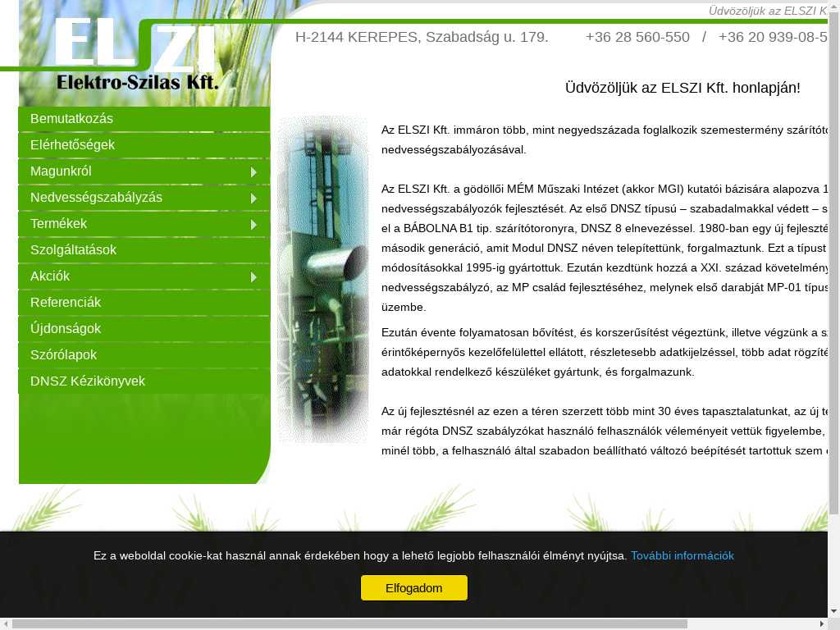The width and height of the screenshot is (840, 630).
Task: Select Magunkról in the sidebar menu
Action: pyautogui.click(x=144, y=171)
